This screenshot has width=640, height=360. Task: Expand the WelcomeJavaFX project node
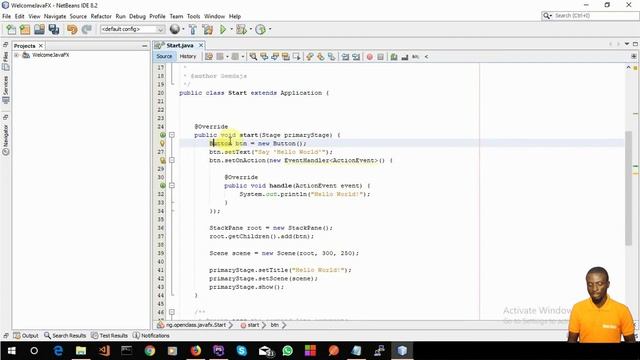[x=17, y=55]
